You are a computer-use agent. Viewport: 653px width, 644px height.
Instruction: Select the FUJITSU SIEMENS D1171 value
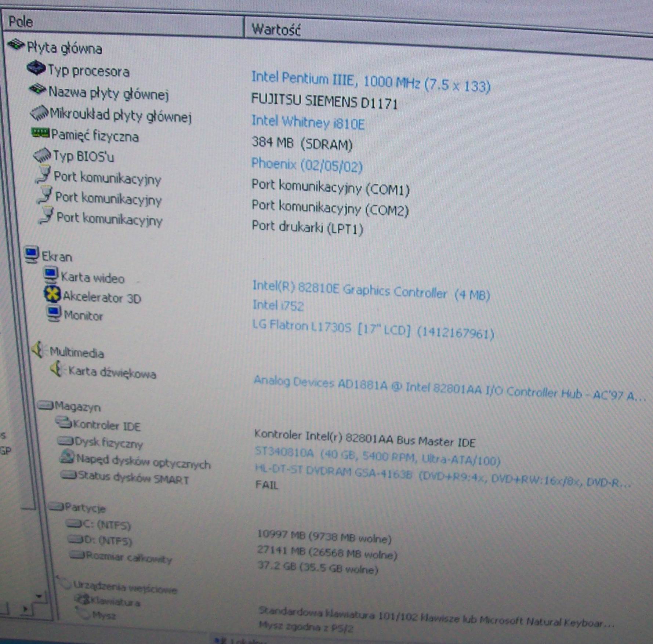324,101
